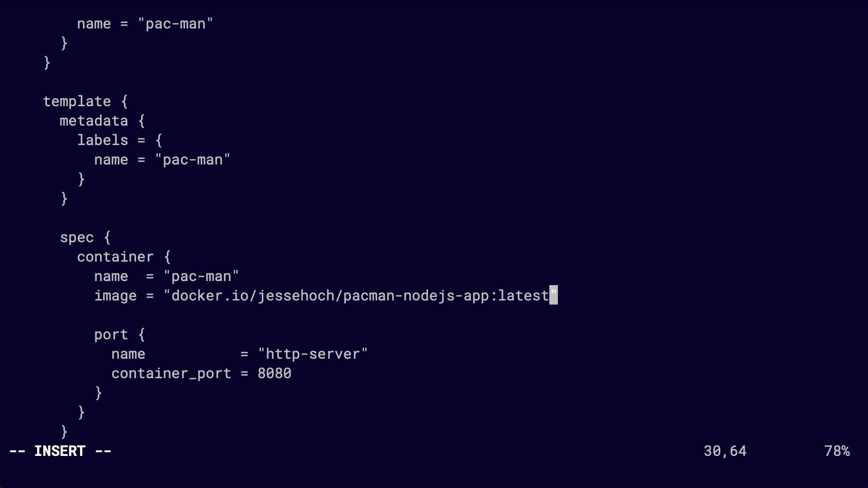Image resolution: width=868 pixels, height=488 pixels.
Task: Click the block cursor ending the image line
Action: 553,296
